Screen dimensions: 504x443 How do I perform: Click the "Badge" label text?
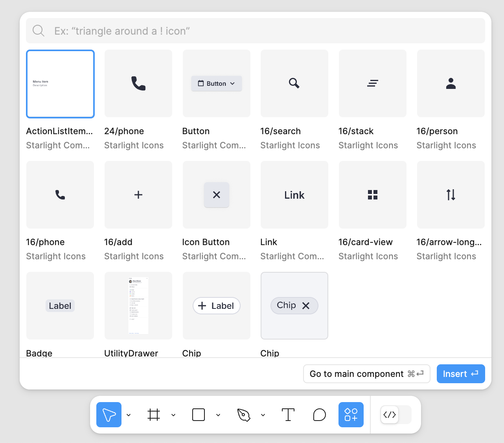click(39, 353)
